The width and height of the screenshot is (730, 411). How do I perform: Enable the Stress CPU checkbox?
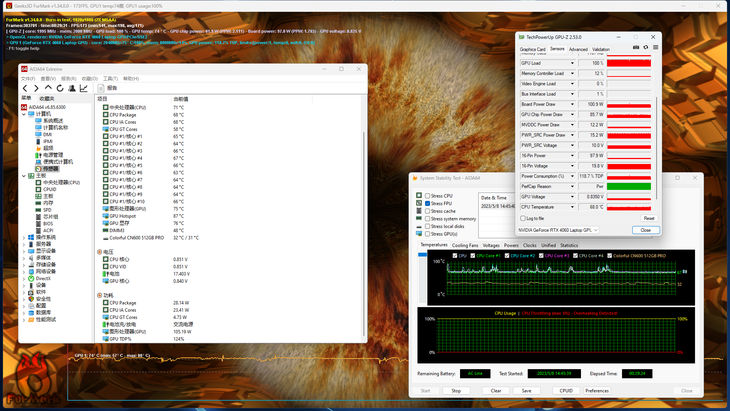click(427, 196)
